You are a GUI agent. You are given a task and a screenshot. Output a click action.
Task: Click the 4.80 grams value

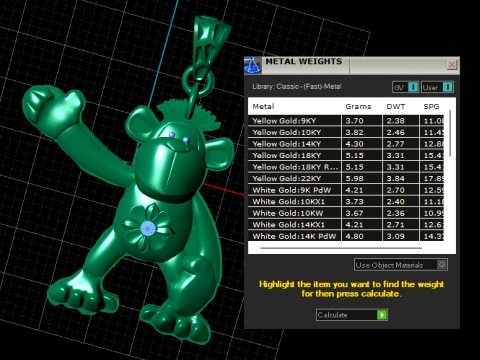point(354,236)
